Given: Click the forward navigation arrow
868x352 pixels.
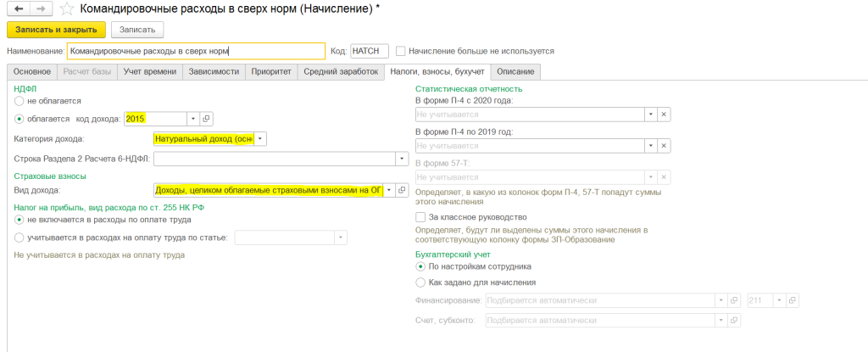Looking at the screenshot, I should pyautogui.click(x=38, y=9).
